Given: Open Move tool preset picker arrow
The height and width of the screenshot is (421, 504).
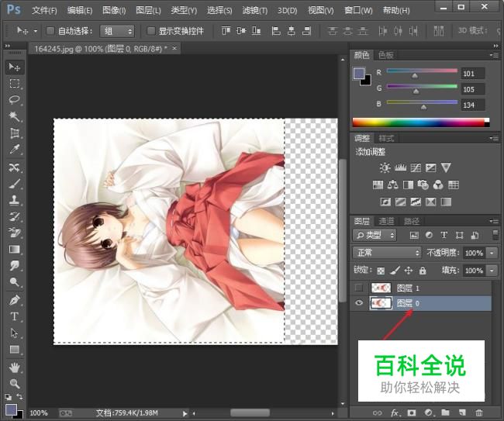Looking at the screenshot, I should [36, 31].
